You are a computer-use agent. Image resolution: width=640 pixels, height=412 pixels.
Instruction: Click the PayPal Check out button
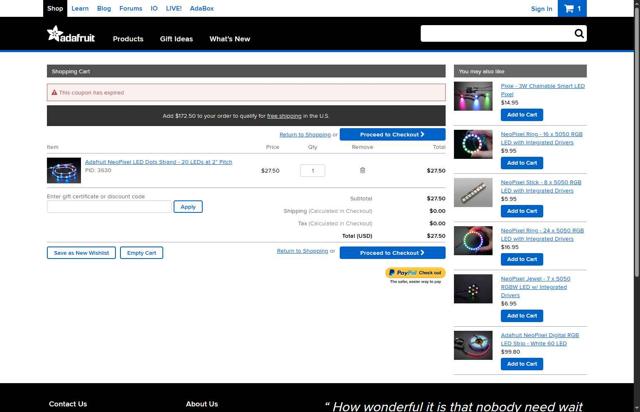tap(415, 272)
